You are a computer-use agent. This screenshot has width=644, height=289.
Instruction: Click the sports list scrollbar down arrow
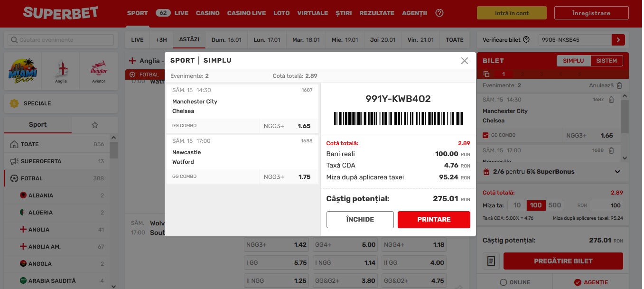tap(113, 286)
